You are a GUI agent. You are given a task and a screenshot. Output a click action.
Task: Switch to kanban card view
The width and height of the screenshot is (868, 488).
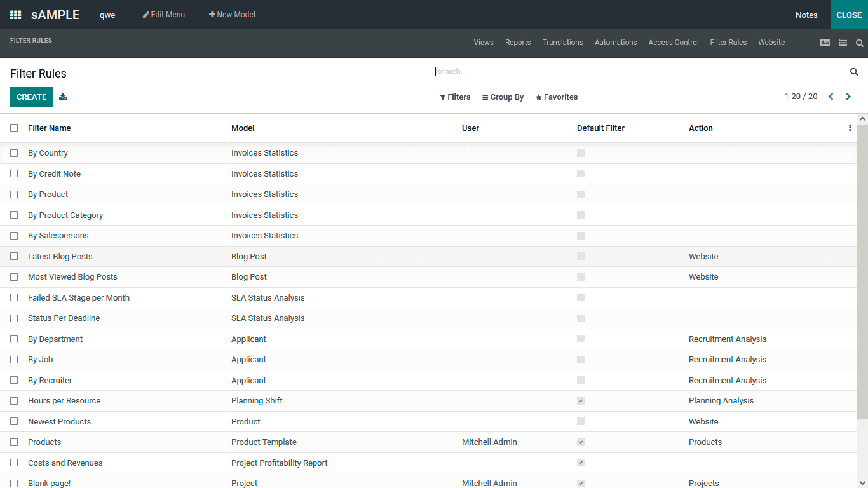(825, 43)
